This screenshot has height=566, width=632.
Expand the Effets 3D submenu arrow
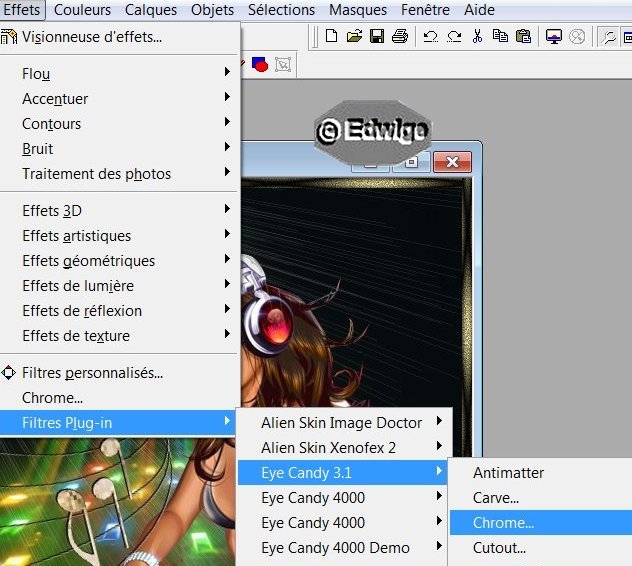pos(227,209)
